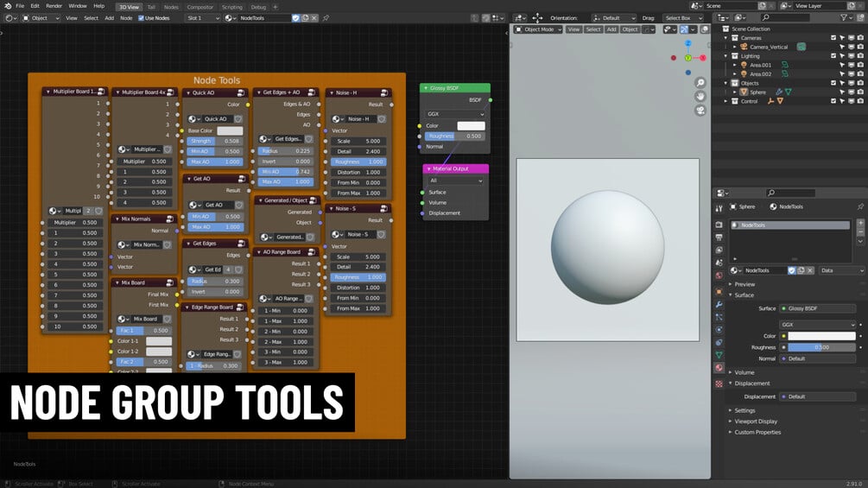
Task: Open the Modifiers wrench properties tab
Action: click(x=719, y=304)
